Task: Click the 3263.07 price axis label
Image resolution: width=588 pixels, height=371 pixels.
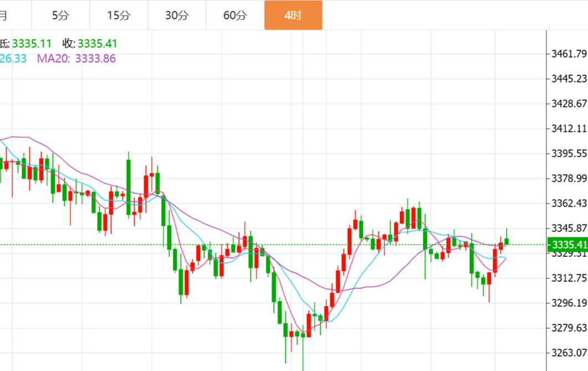Action: pos(569,353)
